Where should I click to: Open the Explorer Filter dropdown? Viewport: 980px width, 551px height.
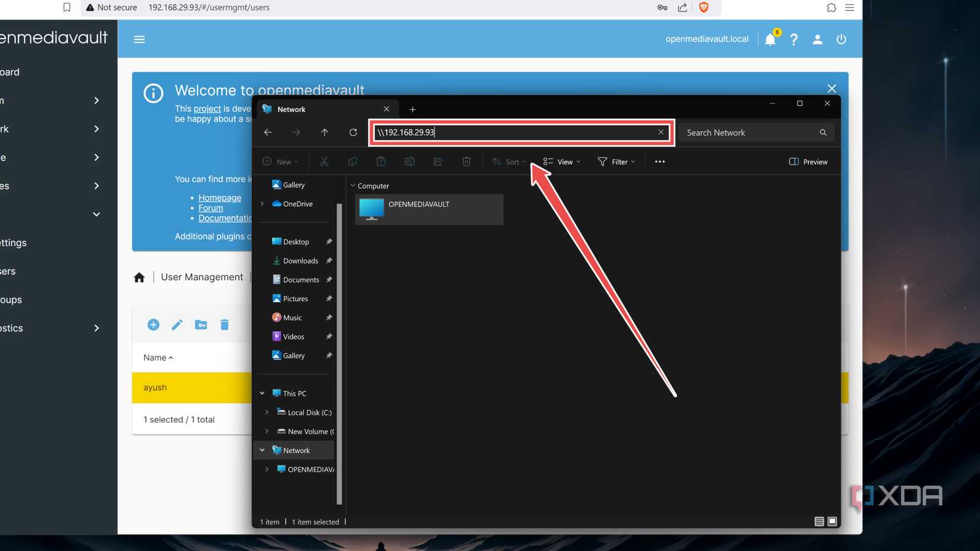617,161
